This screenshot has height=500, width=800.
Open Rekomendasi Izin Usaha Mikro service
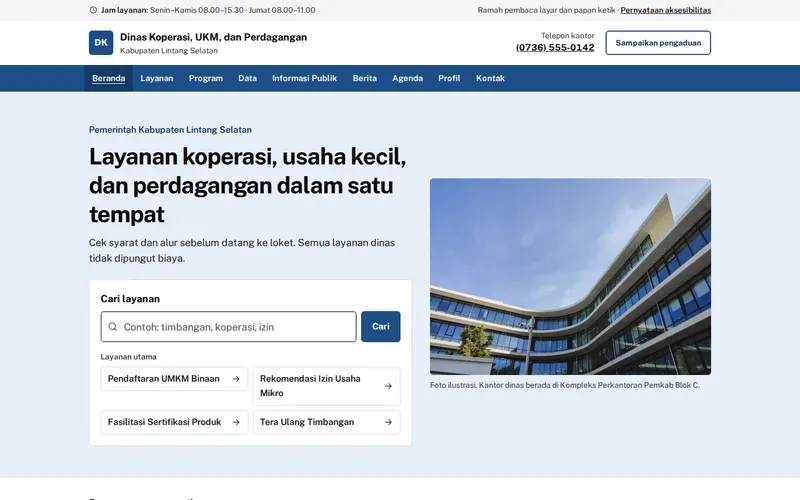(327, 386)
